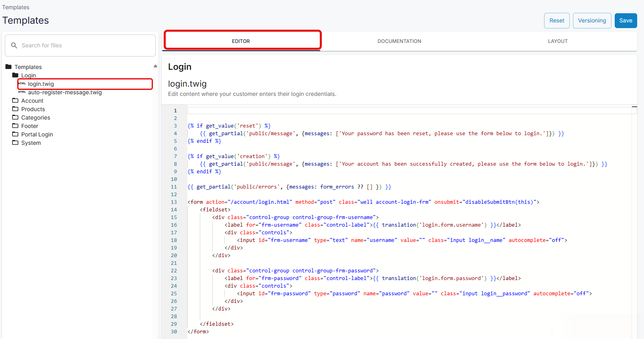Open the Versioning dialog

tap(592, 20)
